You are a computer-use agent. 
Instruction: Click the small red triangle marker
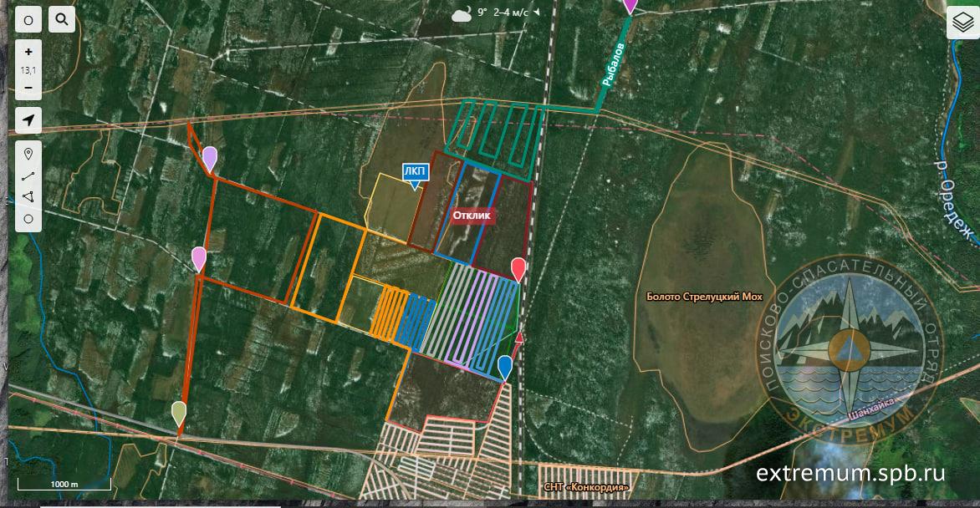coord(518,338)
